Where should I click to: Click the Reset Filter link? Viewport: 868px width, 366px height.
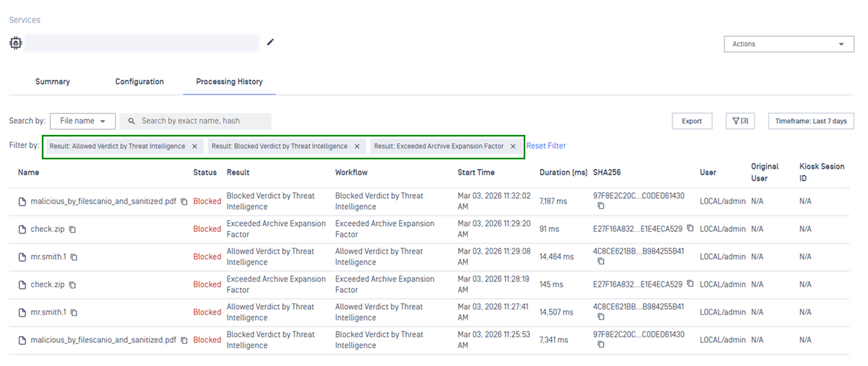[x=546, y=146]
